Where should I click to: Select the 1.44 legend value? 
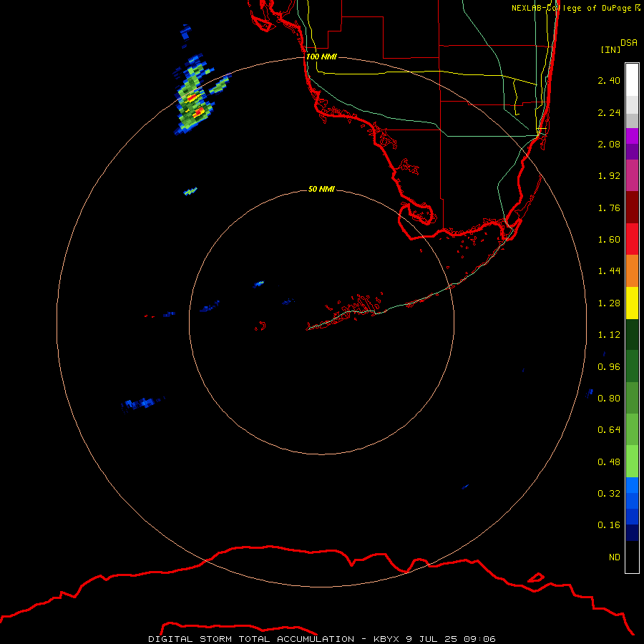pos(609,271)
